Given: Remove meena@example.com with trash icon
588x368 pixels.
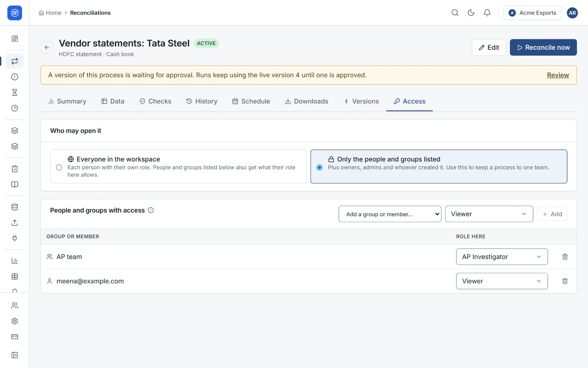Looking at the screenshot, I should click(565, 281).
